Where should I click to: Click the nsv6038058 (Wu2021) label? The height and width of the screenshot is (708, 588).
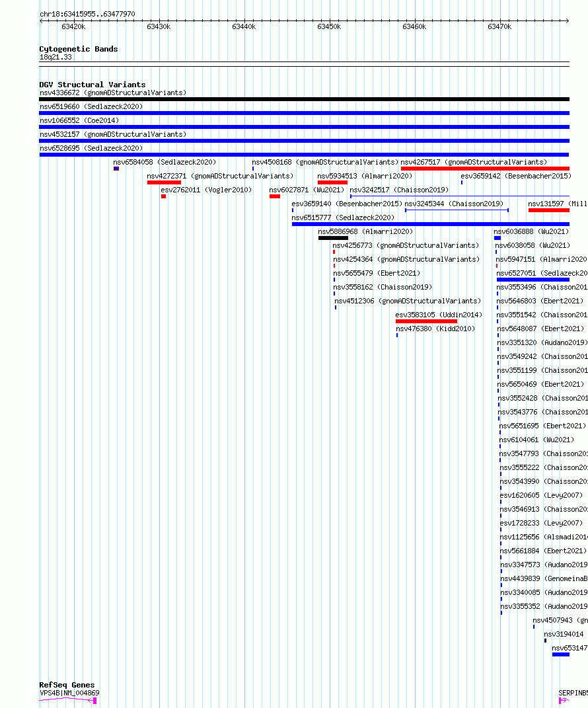coord(533,246)
